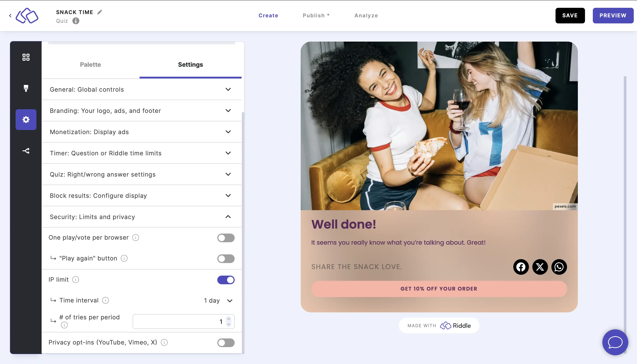Click the settings gear panel icon
This screenshot has width=637, height=364.
coord(26,119)
